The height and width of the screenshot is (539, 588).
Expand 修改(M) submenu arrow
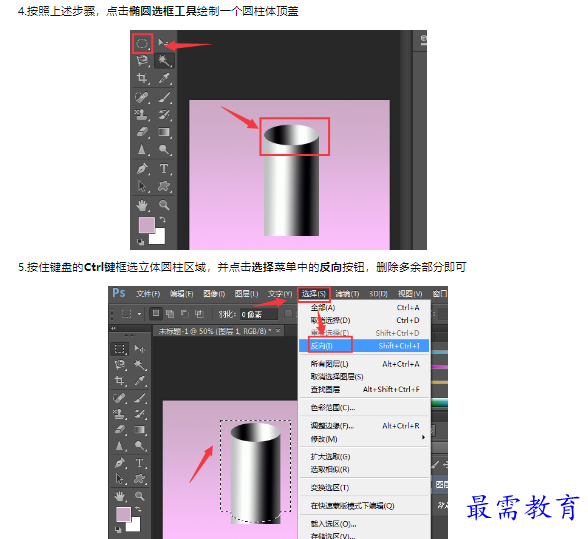423,437
